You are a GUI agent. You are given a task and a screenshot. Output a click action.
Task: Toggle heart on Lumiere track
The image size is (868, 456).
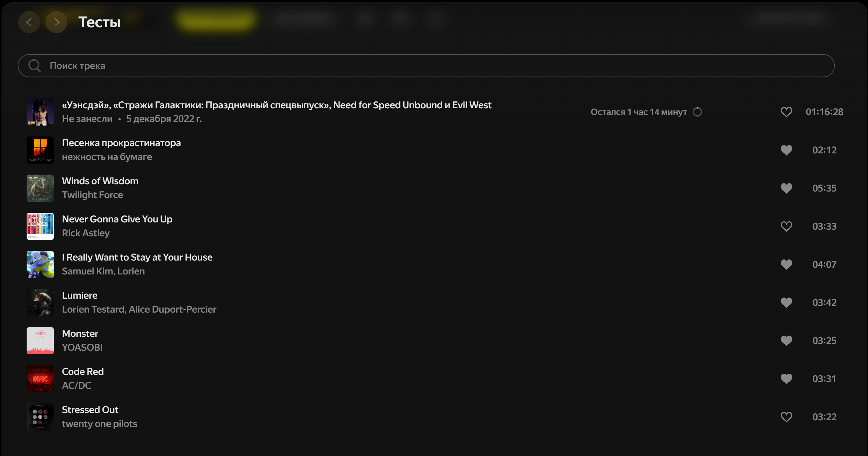click(x=786, y=303)
